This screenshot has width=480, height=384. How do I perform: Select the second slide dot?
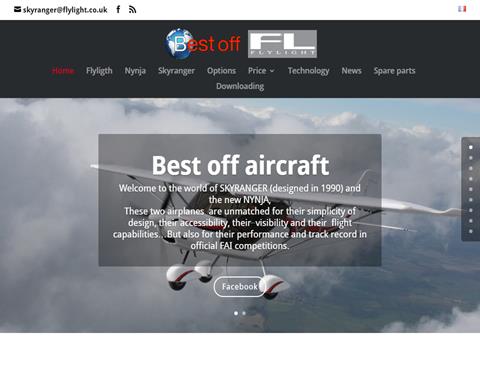244,313
